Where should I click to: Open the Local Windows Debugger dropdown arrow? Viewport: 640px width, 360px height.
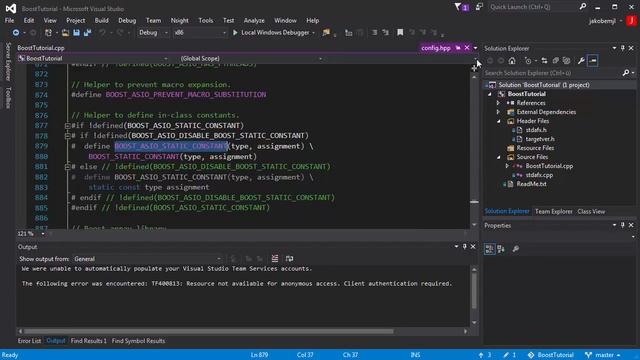(x=313, y=33)
